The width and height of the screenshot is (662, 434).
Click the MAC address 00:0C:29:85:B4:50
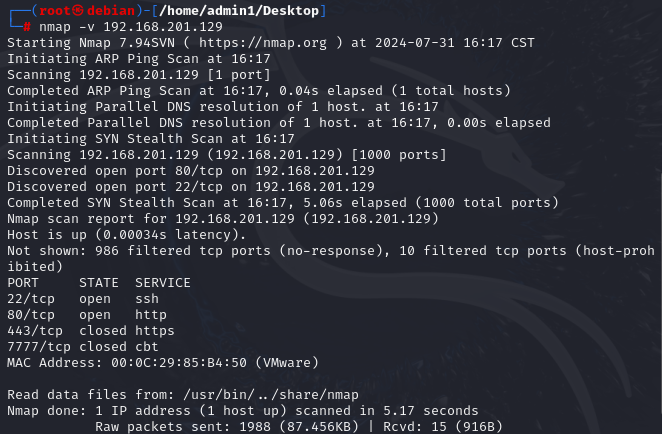(x=176, y=362)
